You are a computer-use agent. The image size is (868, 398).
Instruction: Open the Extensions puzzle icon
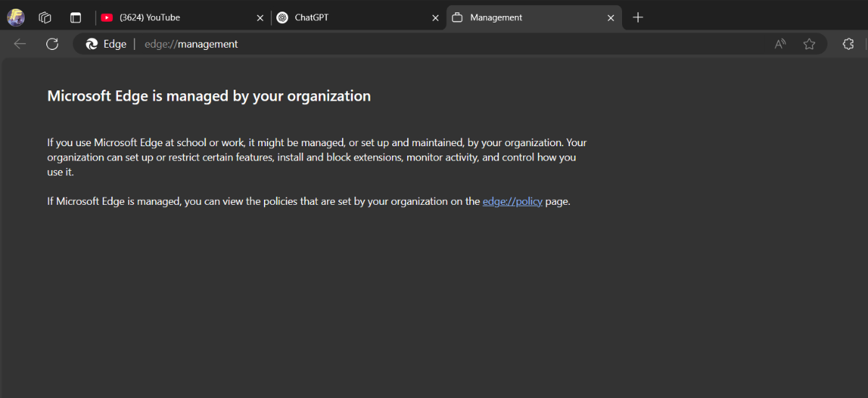[x=848, y=44]
